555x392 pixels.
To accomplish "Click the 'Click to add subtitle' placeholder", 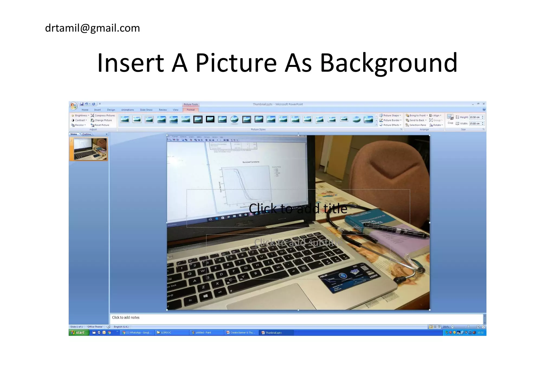I will 298,257.
